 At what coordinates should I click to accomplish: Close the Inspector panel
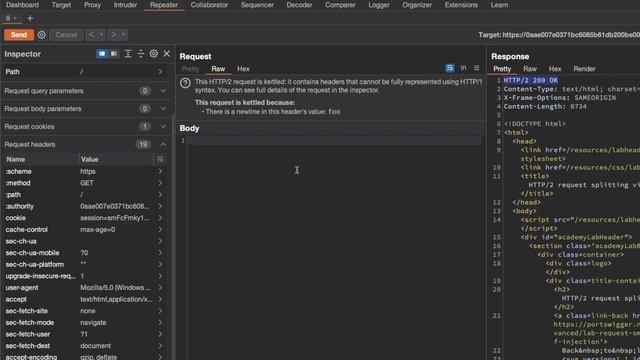pos(167,54)
